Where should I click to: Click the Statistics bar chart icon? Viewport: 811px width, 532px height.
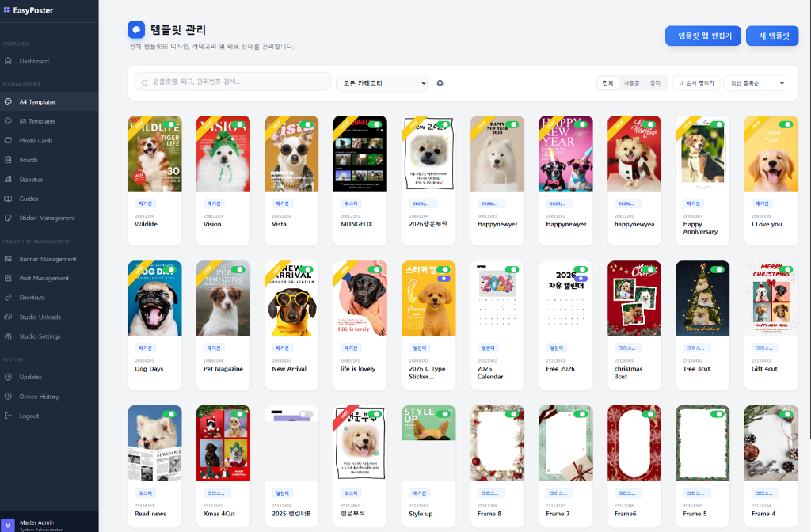click(x=8, y=180)
